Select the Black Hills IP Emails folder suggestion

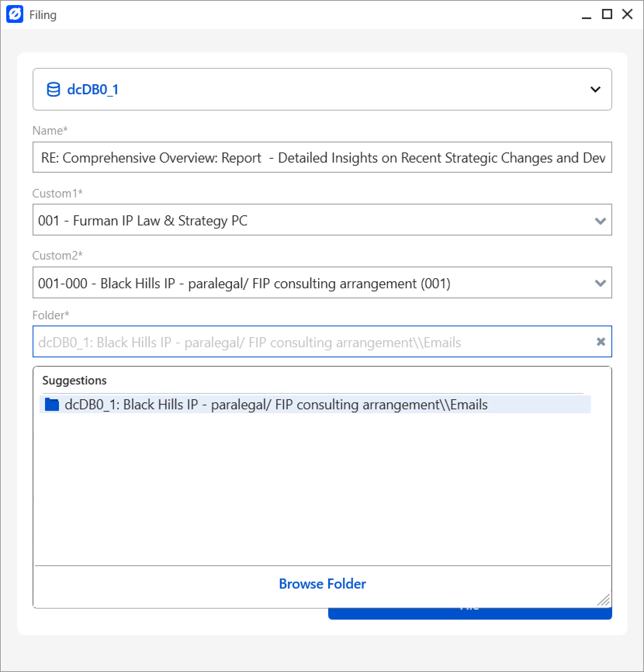point(275,404)
